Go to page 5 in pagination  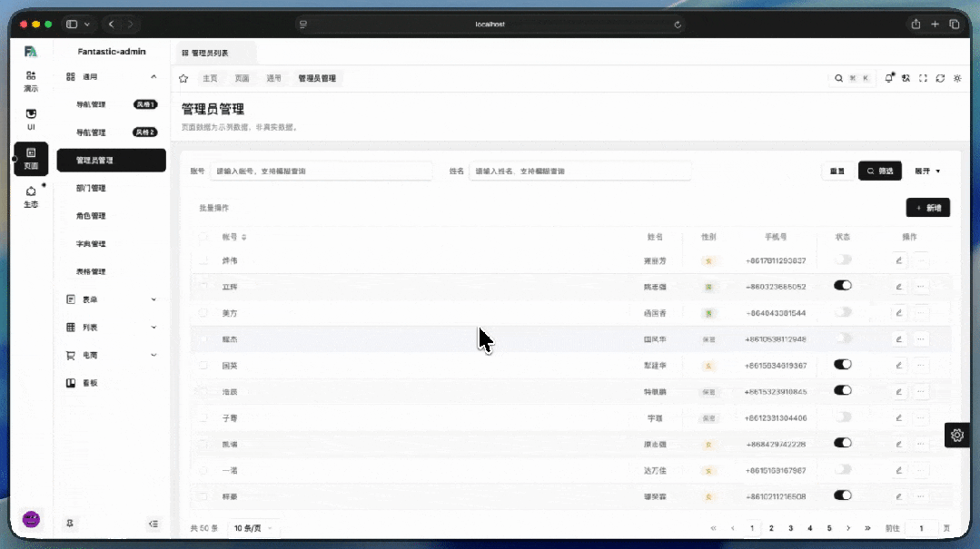(829, 528)
